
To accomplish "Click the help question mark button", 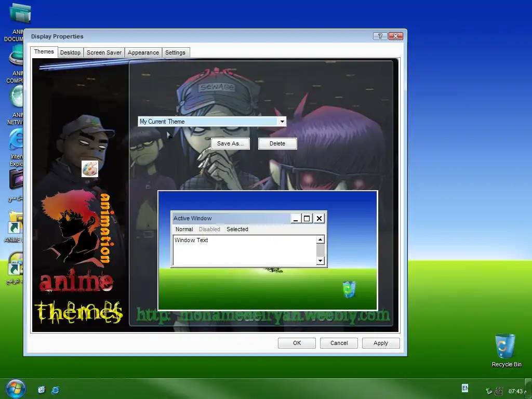I will (380, 36).
